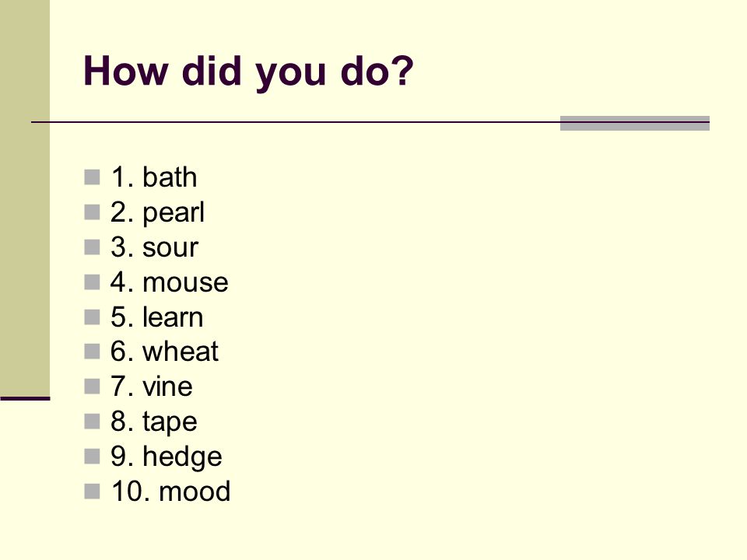Click the bullet square beside wheat

[x=92, y=352]
